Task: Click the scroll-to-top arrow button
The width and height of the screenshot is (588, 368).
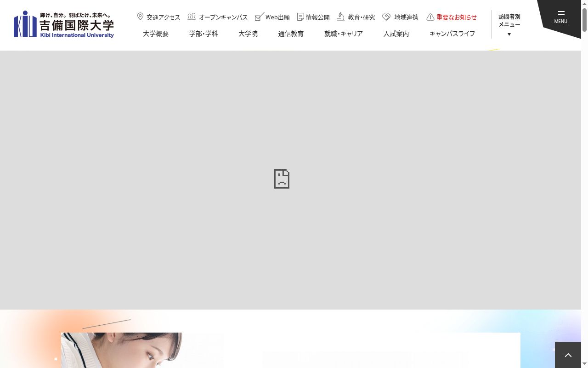Action: click(x=568, y=355)
